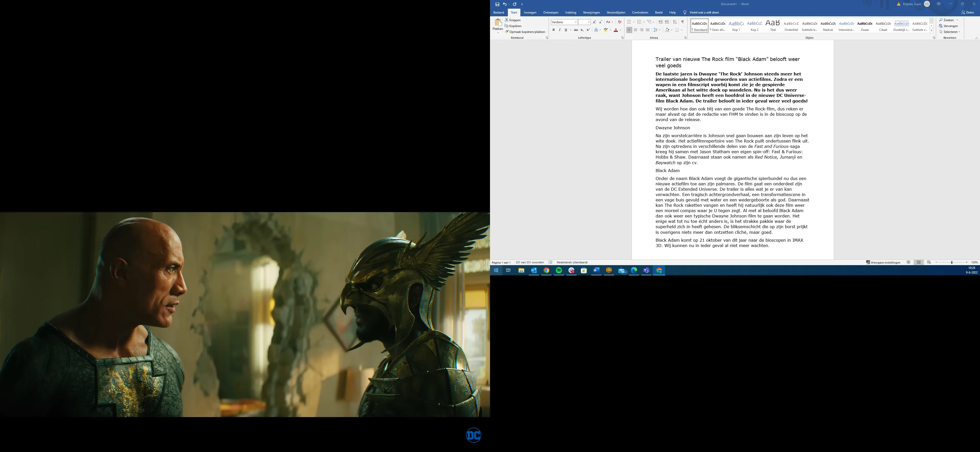Apply the Kop 1 style
This screenshot has height=452, width=980.
click(736, 25)
